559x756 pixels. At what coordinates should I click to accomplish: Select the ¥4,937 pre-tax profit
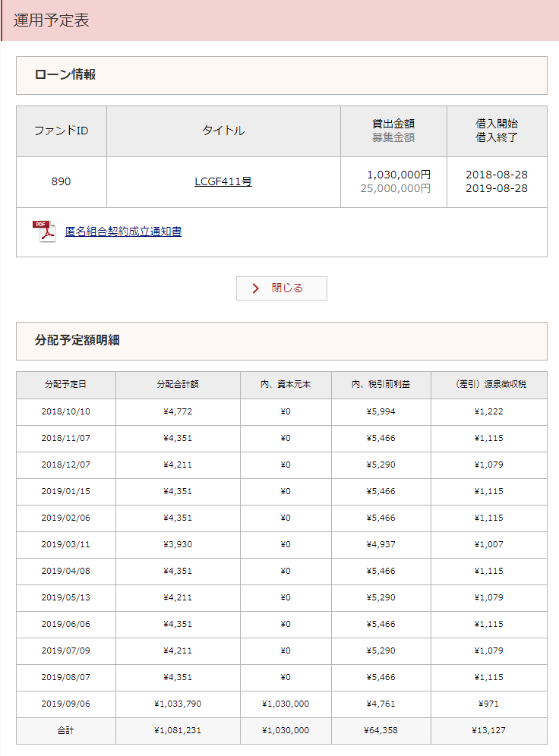381,544
